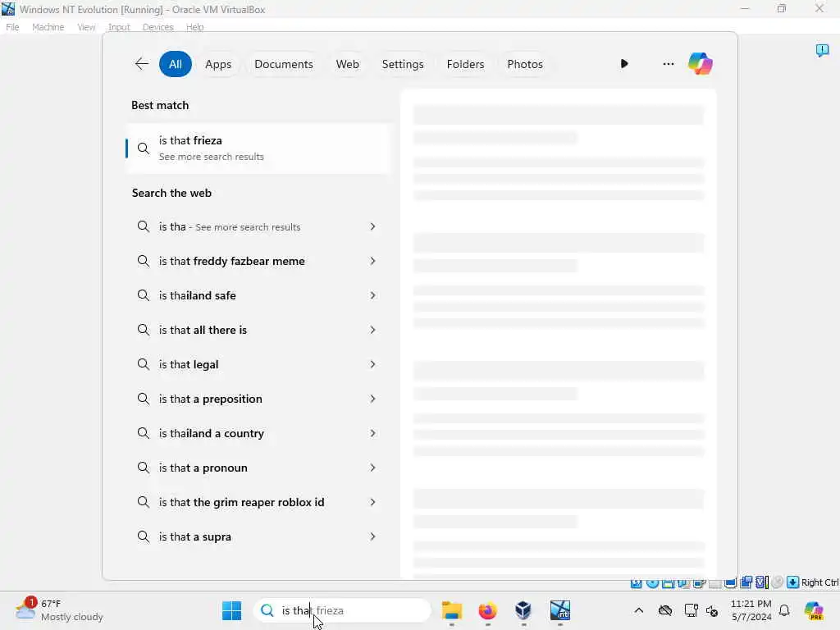Switch to the Settings filter tab
Screen dimensions: 840x630
(403, 64)
